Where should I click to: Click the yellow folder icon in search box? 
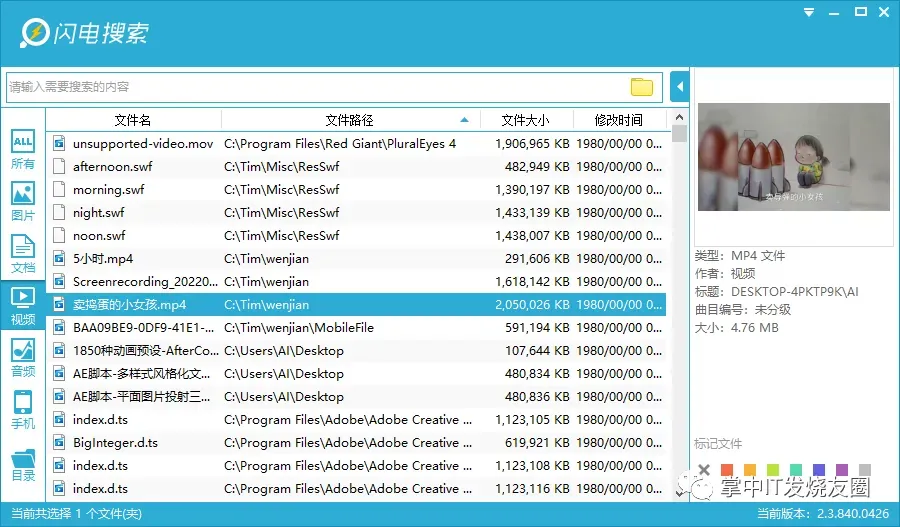642,87
